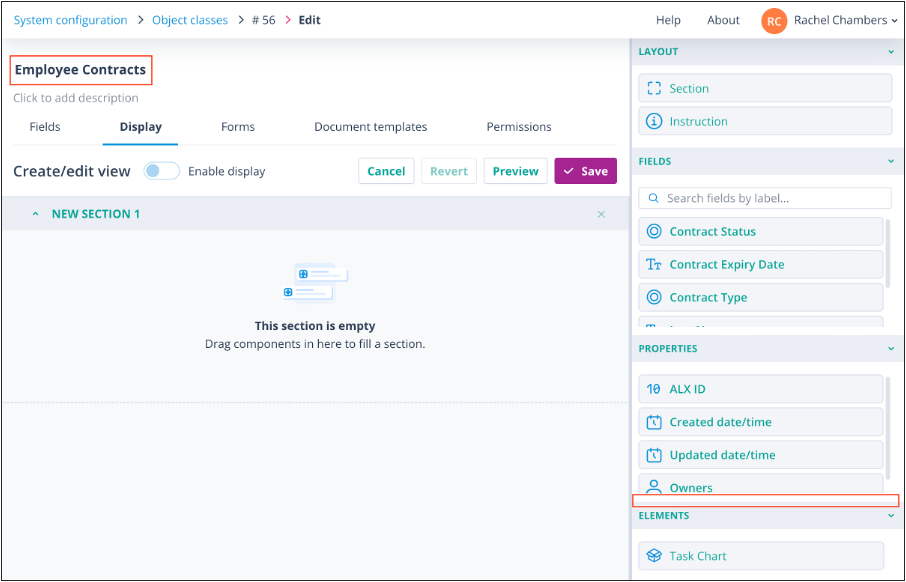Remove New Section 1 with X icon

[x=601, y=214]
